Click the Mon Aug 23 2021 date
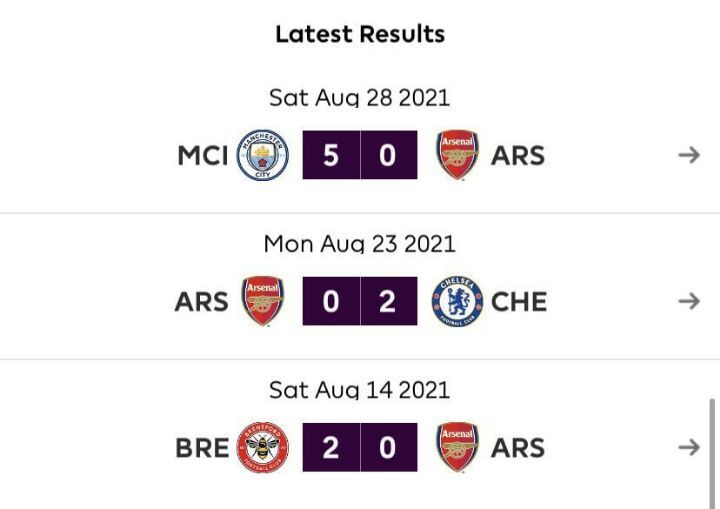 tap(359, 244)
